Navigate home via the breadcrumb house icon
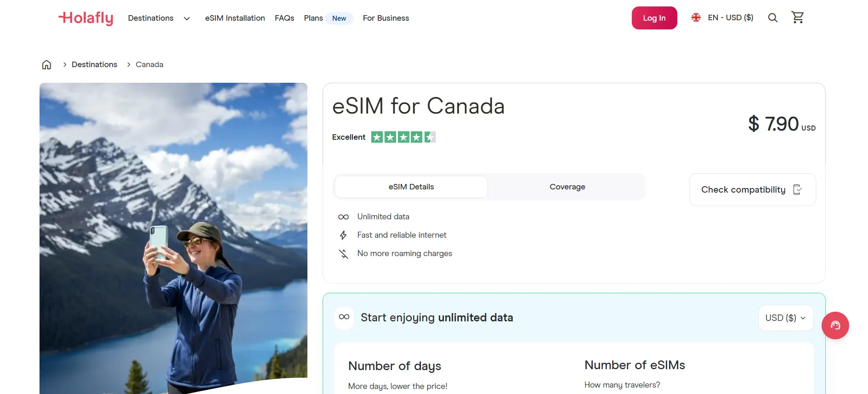 [46, 64]
